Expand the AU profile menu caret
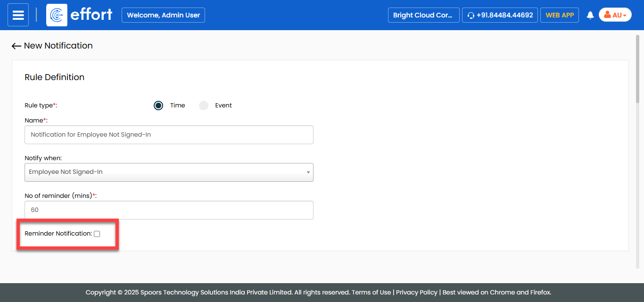The width and height of the screenshot is (644, 302). (625, 16)
